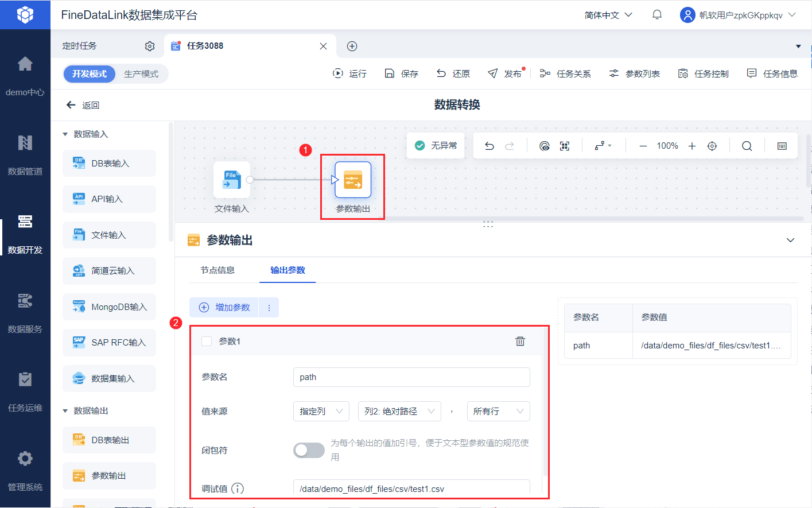This screenshot has height=508, width=812.
Task: Switch to the 节点信息 tab
Action: (x=217, y=270)
